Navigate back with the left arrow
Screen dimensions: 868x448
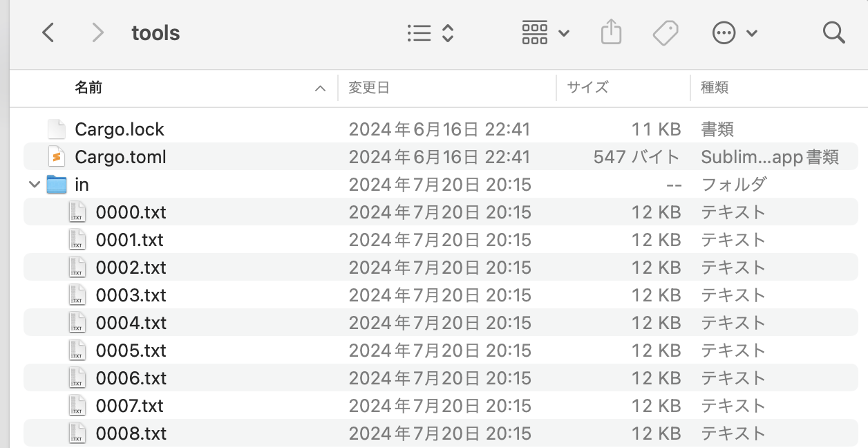pos(47,32)
